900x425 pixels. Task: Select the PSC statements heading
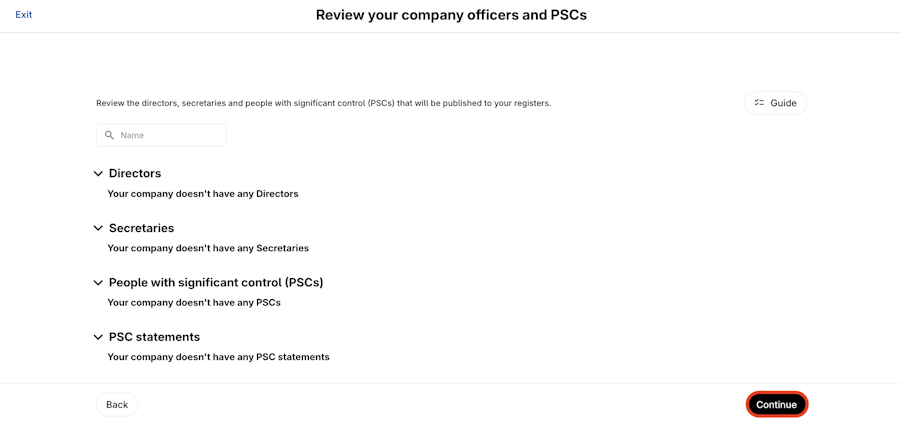154,337
